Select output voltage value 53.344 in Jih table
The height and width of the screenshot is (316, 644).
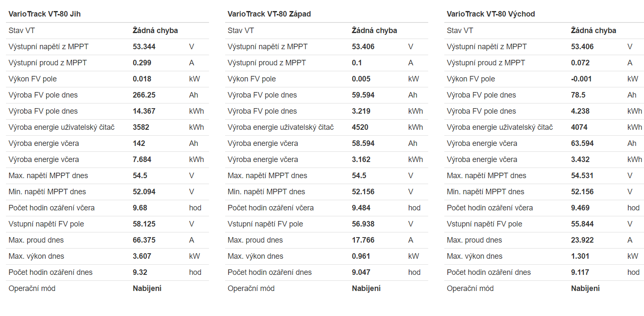click(144, 47)
